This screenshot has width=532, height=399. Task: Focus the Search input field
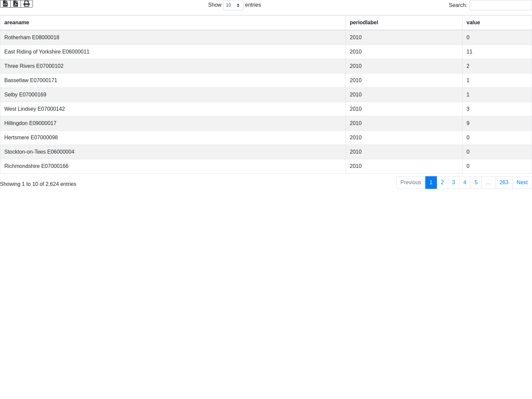point(500,5)
